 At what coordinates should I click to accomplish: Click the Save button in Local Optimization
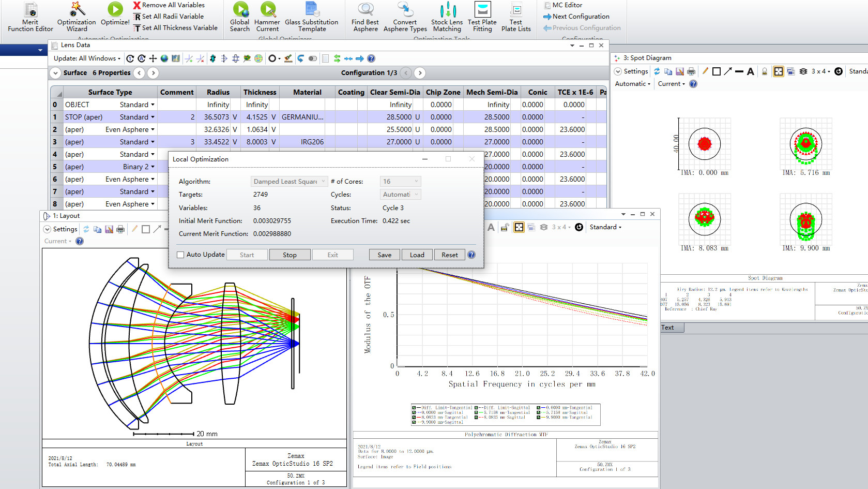point(384,255)
